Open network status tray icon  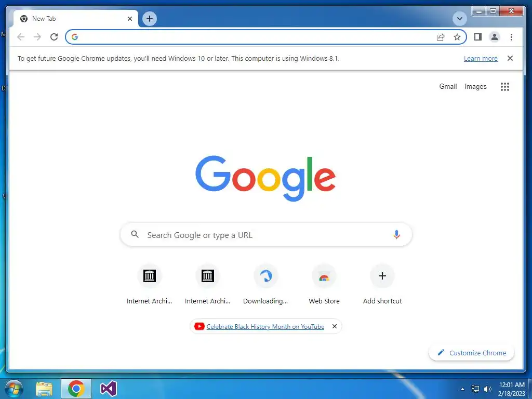click(x=475, y=389)
